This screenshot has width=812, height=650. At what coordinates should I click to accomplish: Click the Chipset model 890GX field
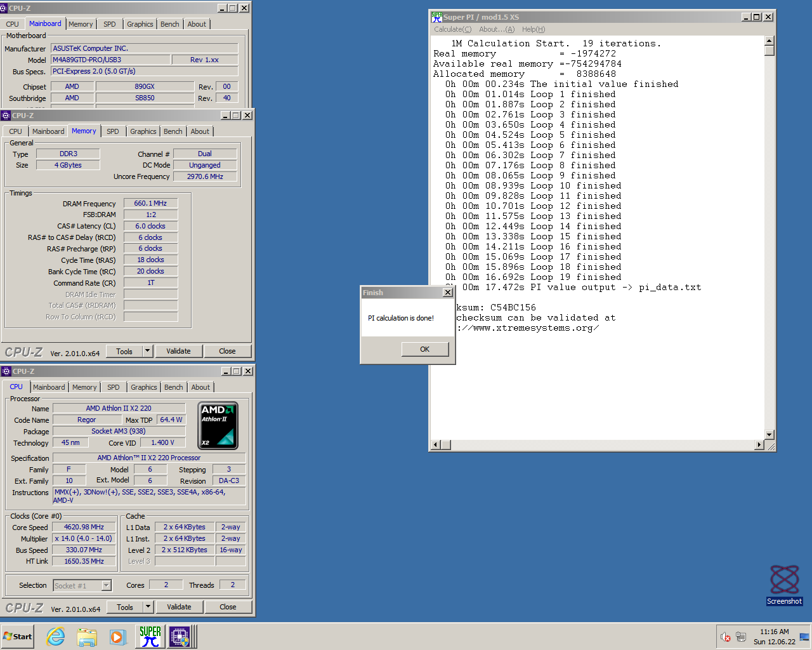pyautogui.click(x=145, y=86)
